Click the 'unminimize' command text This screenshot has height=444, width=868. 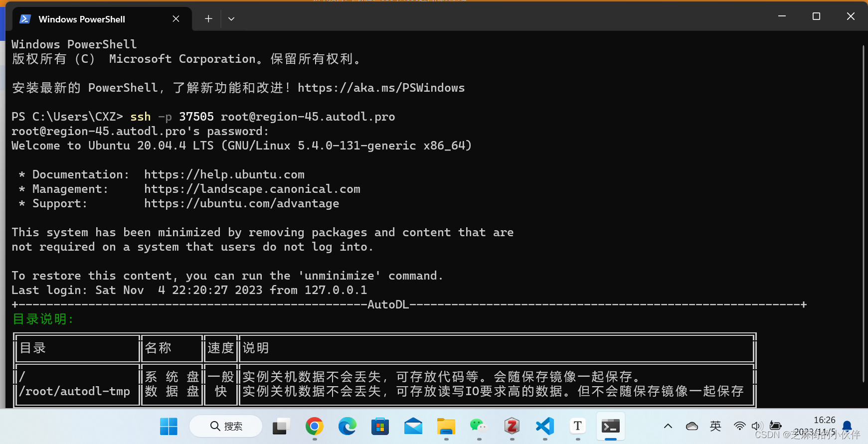pyautogui.click(x=340, y=276)
